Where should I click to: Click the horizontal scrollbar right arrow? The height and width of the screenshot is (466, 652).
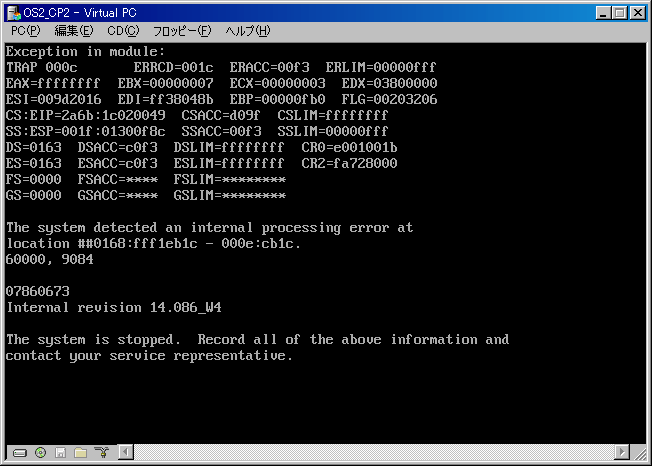point(622,452)
